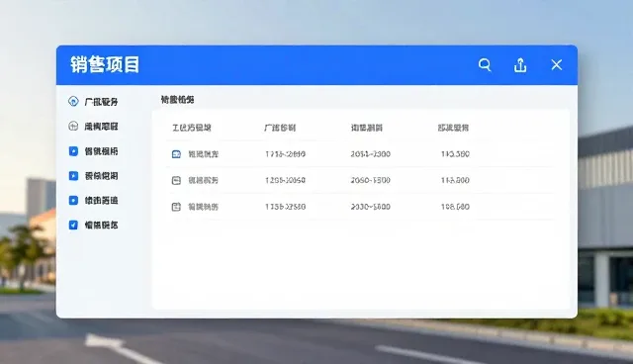
Task: Click the blue card icon in first table row
Action: pyautogui.click(x=176, y=154)
